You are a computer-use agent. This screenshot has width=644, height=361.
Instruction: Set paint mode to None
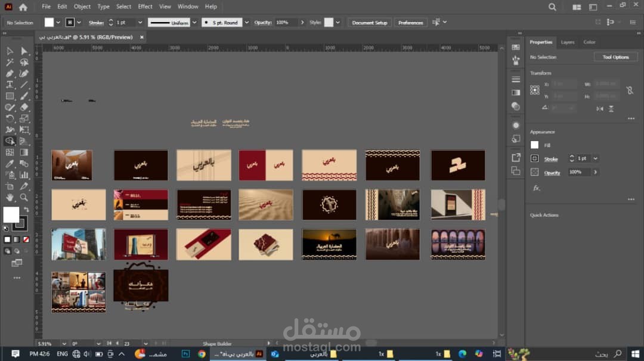tap(26, 239)
